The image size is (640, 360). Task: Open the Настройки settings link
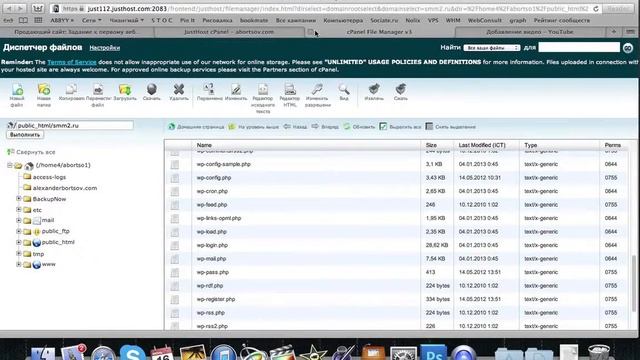tap(105, 48)
